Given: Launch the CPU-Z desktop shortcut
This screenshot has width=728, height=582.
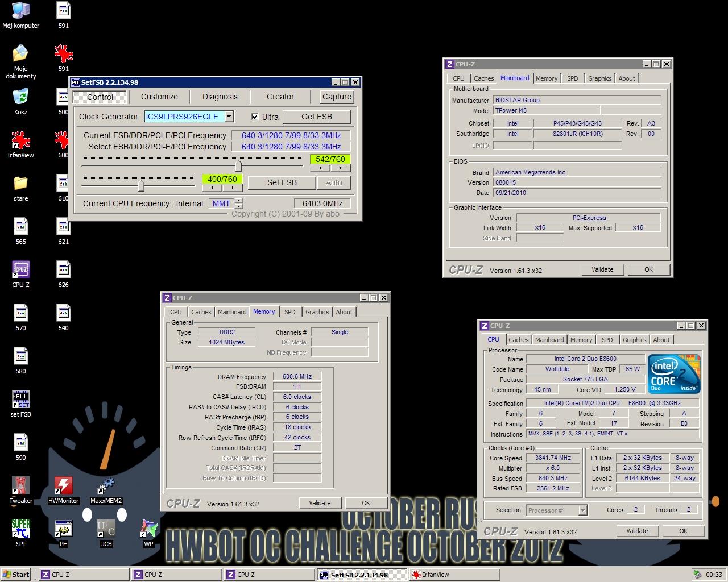Looking at the screenshot, I should (20, 275).
